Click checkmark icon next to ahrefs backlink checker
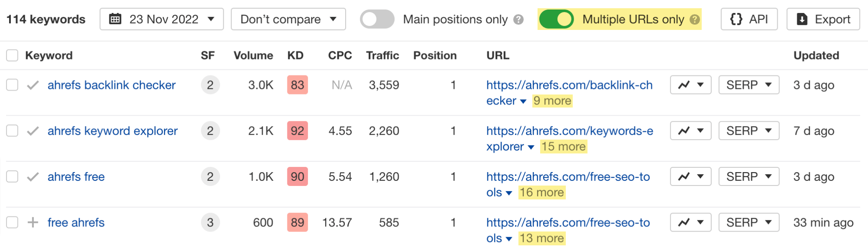Image resolution: width=868 pixels, height=251 pixels. pos(33,85)
